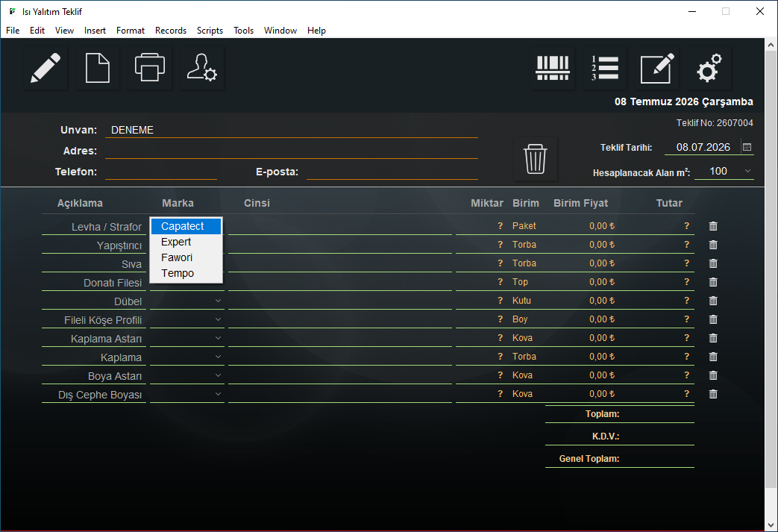Click Birim value Boy

pos(519,319)
